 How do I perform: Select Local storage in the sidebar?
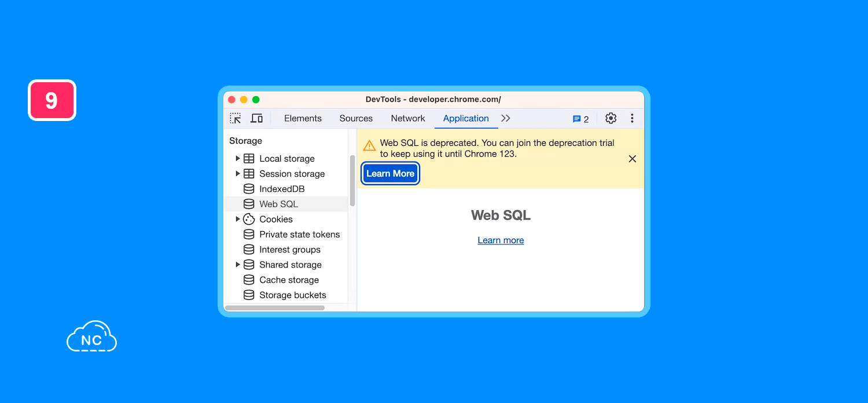tap(287, 159)
